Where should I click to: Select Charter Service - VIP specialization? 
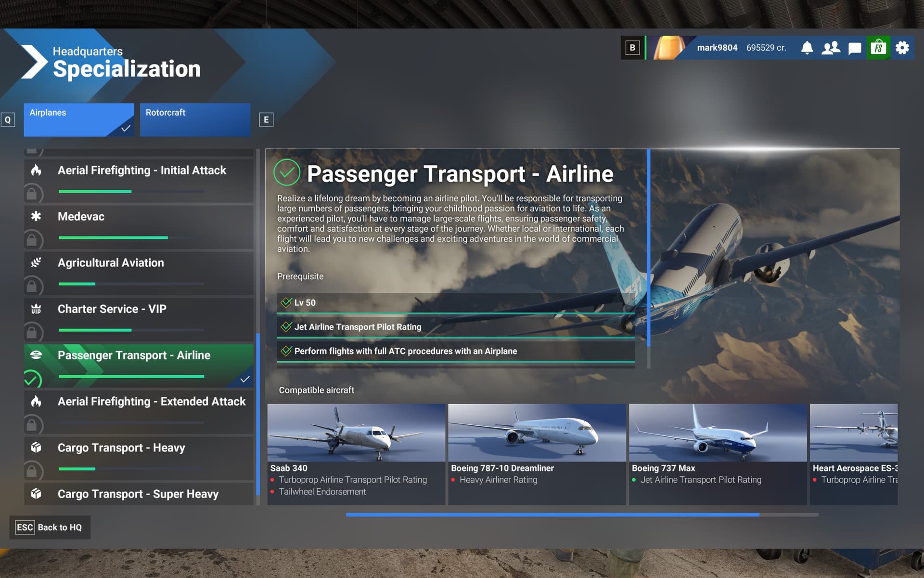139,319
